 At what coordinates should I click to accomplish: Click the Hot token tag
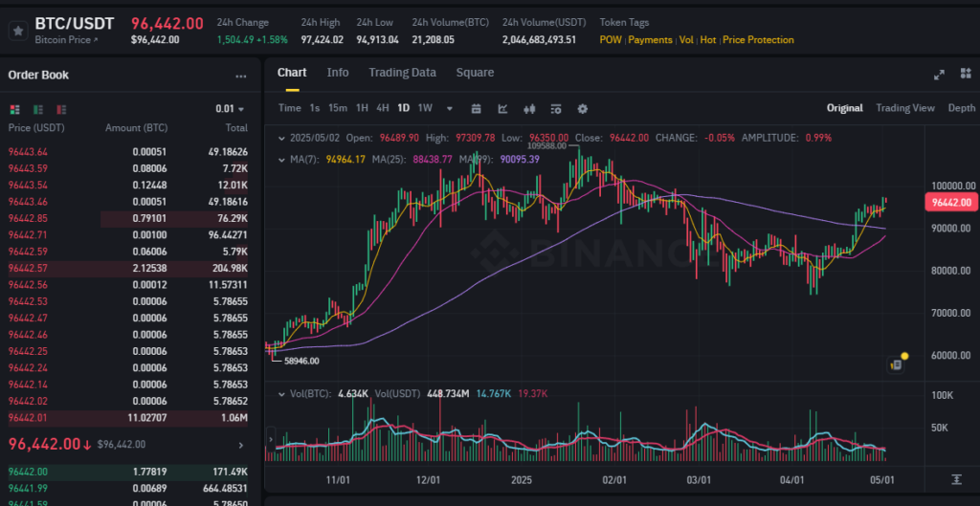pyautogui.click(x=707, y=40)
